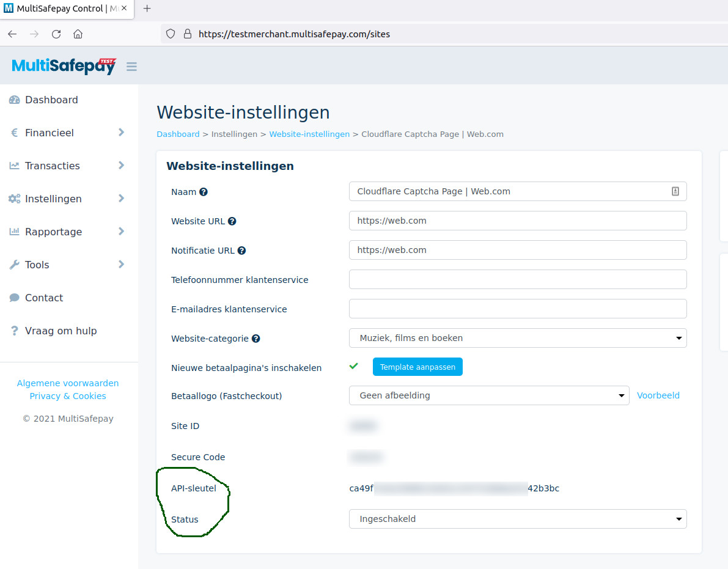
Task: Click Dashboard breadcrumb link
Action: (x=178, y=134)
